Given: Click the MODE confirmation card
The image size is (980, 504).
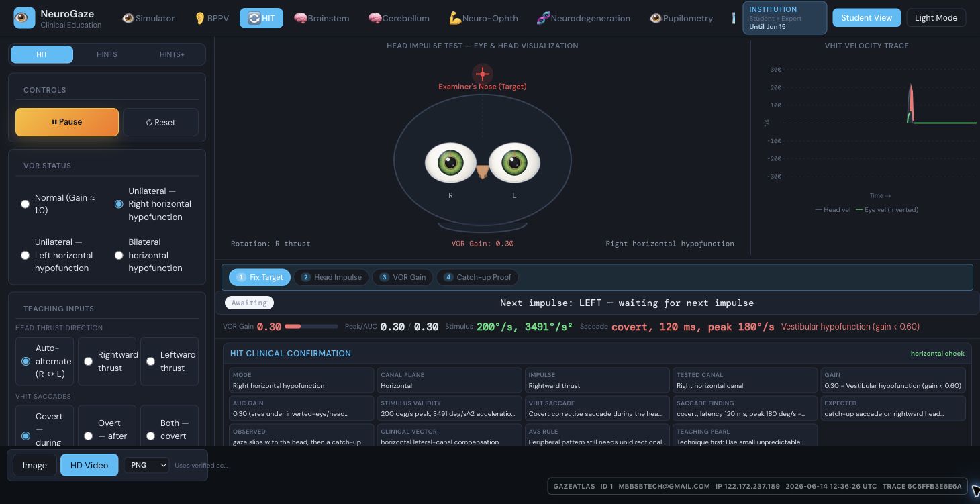Looking at the screenshot, I should point(301,381).
